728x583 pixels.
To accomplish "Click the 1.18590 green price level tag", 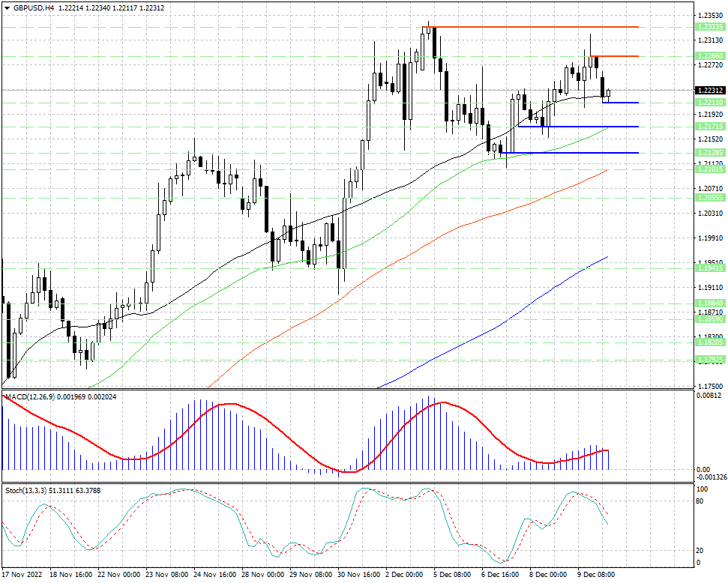I will pyautogui.click(x=710, y=319).
